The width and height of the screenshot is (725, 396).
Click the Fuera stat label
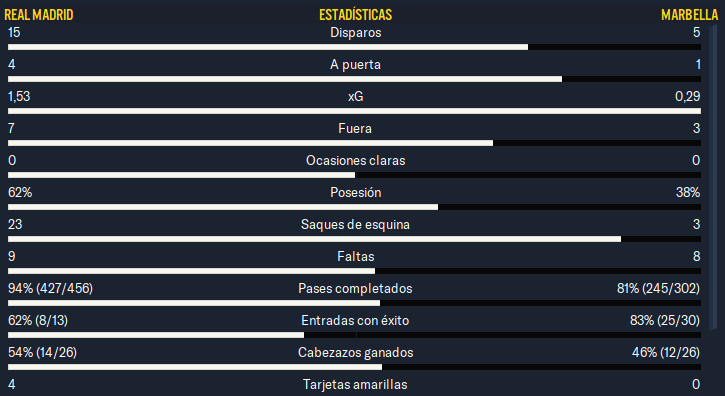pyautogui.click(x=355, y=129)
